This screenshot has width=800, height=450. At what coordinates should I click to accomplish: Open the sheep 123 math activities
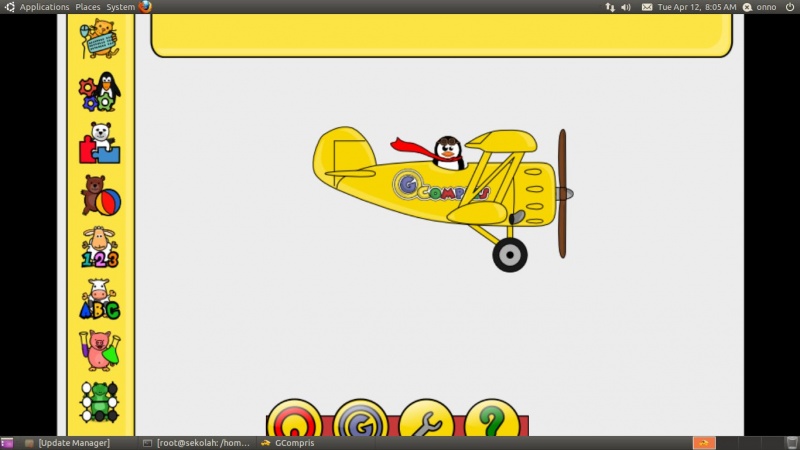99,247
